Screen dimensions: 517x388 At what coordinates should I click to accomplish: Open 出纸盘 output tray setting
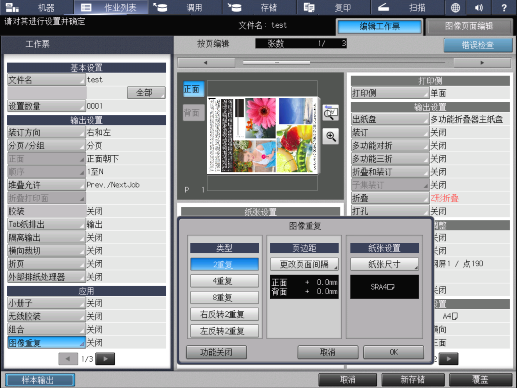(x=390, y=119)
